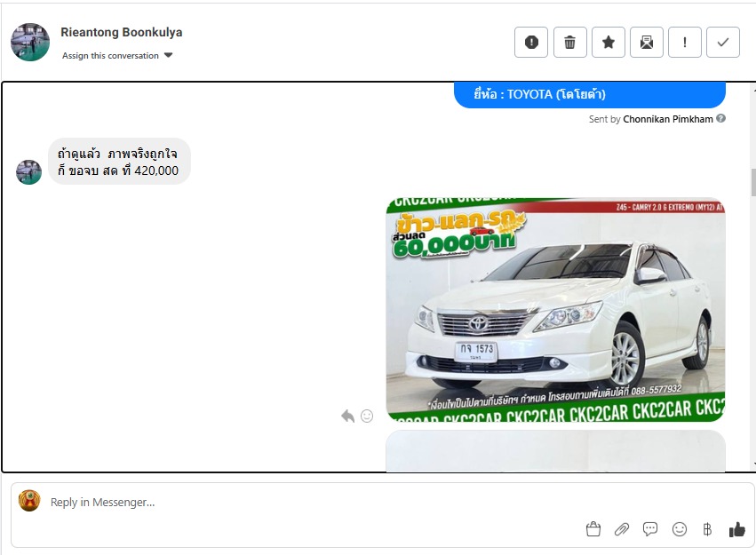Open shopping bag products icon
This screenshot has height=555, width=756.
(593, 529)
